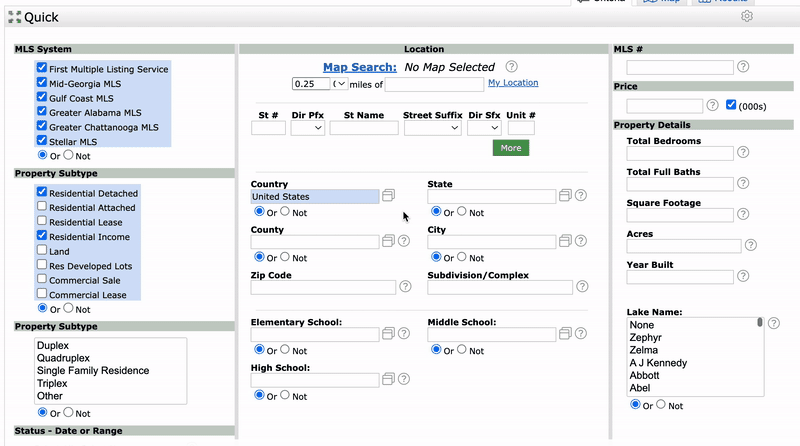Click the help icon beside Map Search
Screen dimensions: 800x446
pos(511,66)
